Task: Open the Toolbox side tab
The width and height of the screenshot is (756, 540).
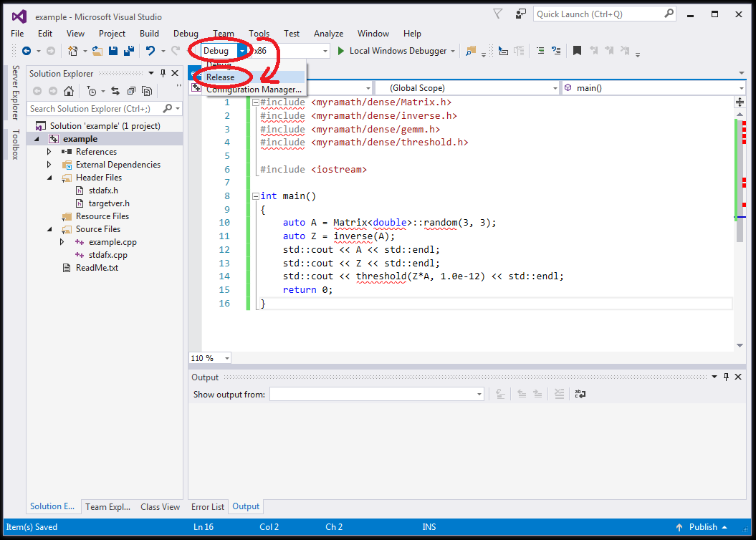Action: tap(16, 144)
